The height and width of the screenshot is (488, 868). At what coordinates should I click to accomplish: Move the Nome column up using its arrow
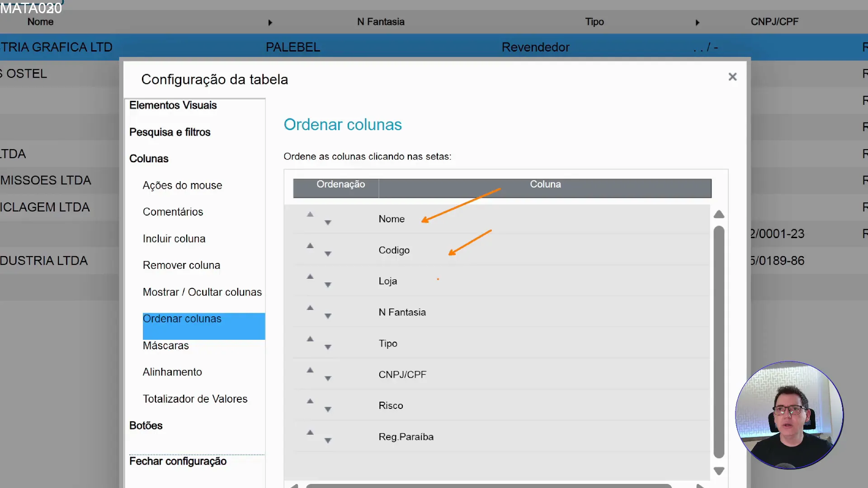(x=310, y=214)
